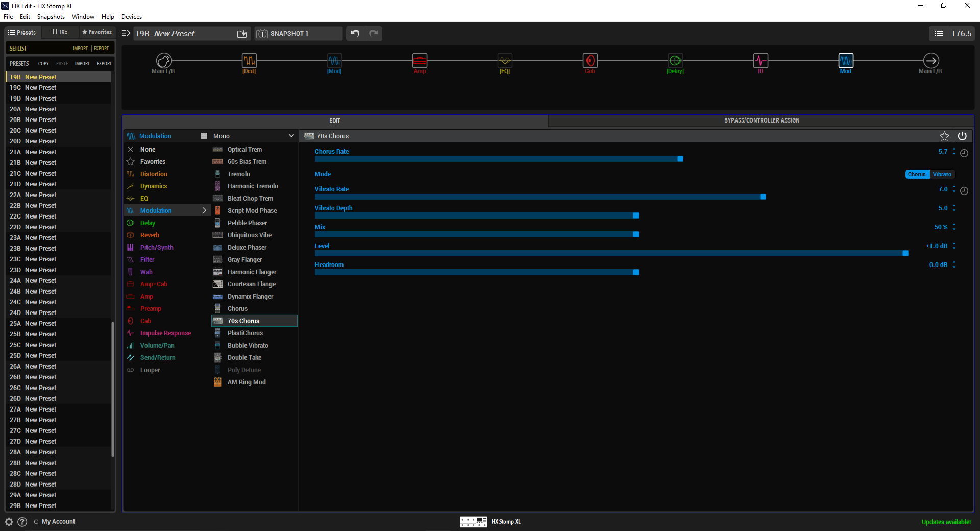Screen dimensions: 980x531
Task: Click the tempo 176.5 field
Action: click(962, 33)
